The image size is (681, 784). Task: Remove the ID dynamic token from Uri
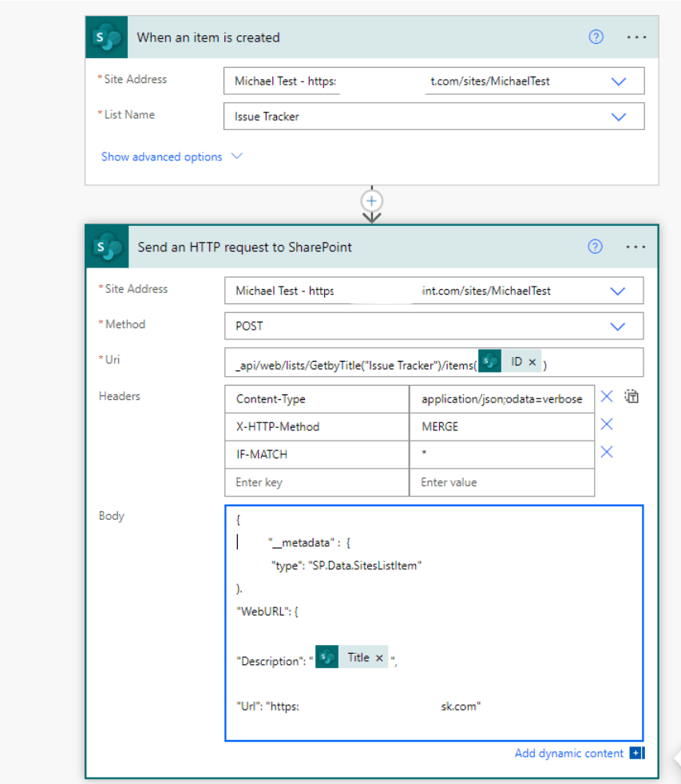533,362
